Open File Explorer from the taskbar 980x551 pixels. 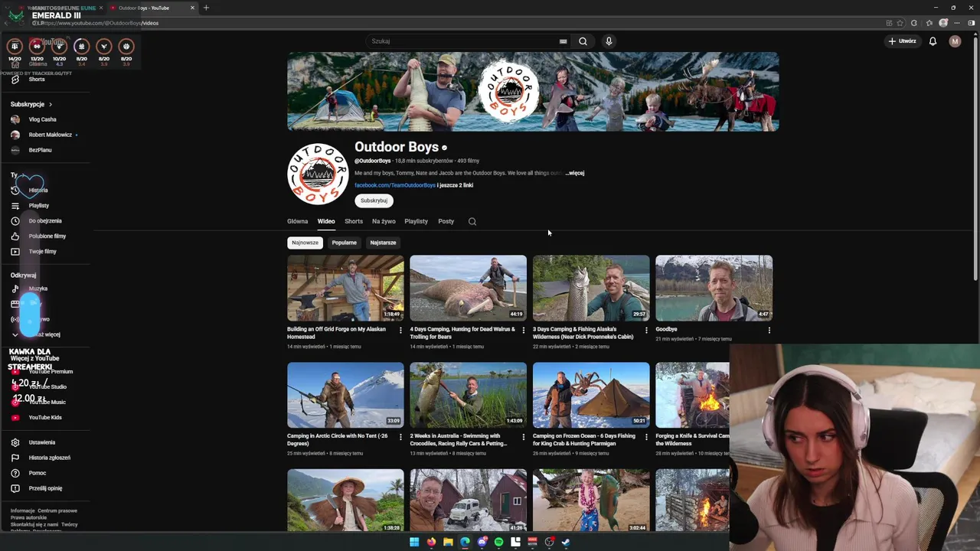coord(448,542)
